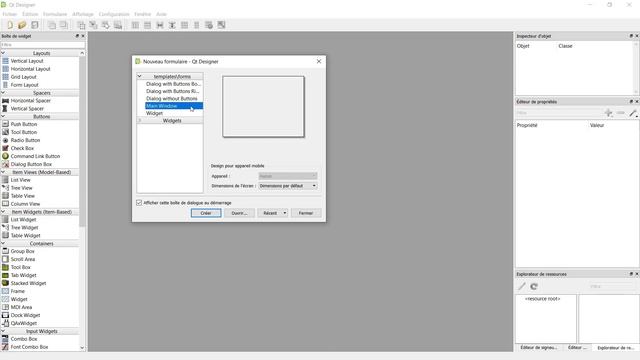Click the reload resources icon
The width and height of the screenshot is (640, 360).
(x=534, y=286)
